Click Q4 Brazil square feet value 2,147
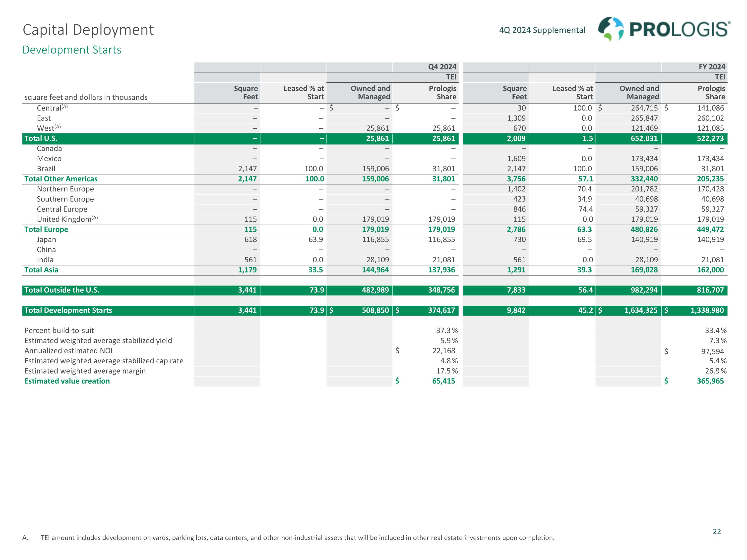747x560 pixels. (x=247, y=169)
